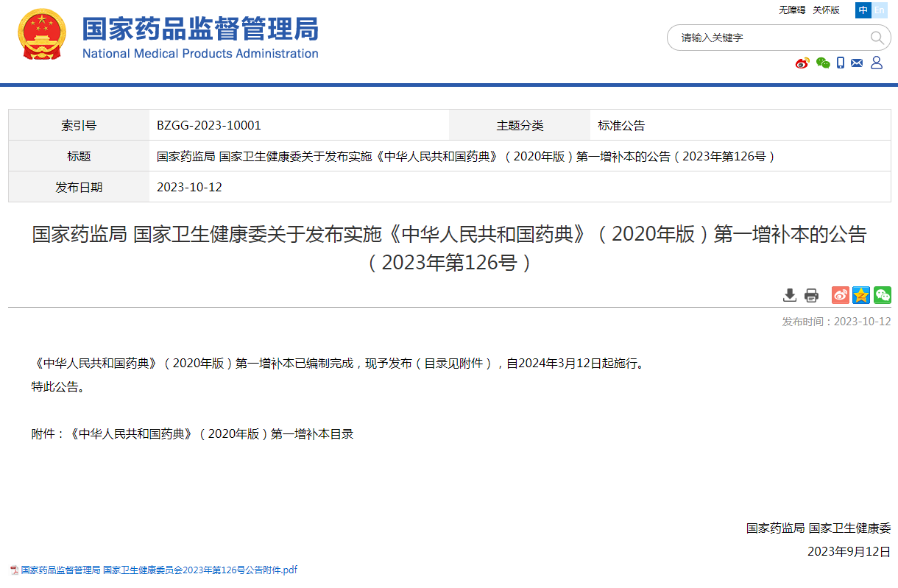Click the PDF file icon beside the attachment
The width and height of the screenshot is (898, 588).
[x=14, y=570]
